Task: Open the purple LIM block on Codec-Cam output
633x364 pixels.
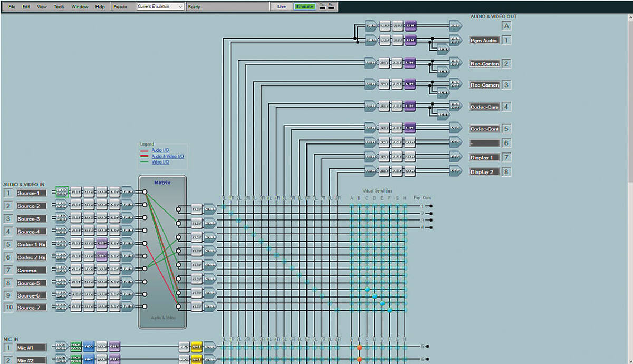Action: 411,106
